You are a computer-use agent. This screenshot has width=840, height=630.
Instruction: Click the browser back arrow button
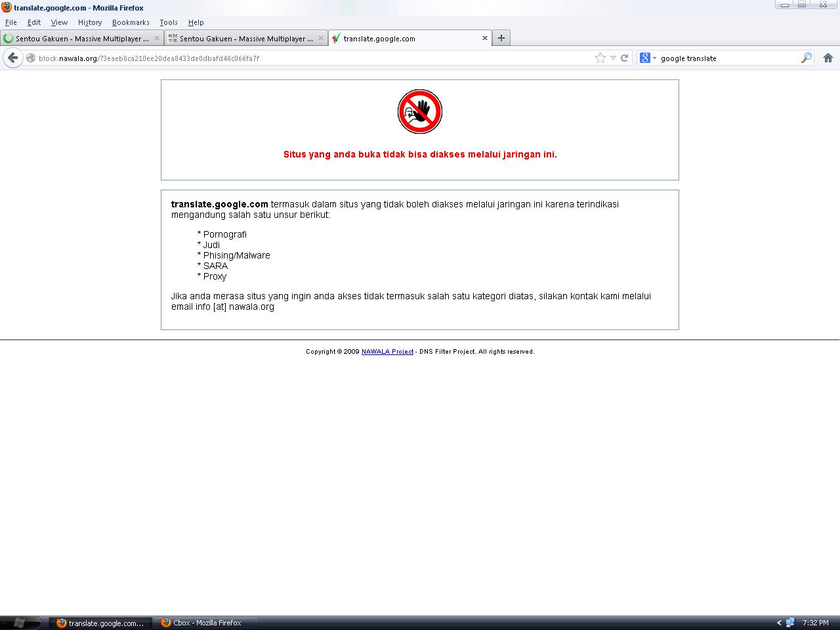[12, 58]
